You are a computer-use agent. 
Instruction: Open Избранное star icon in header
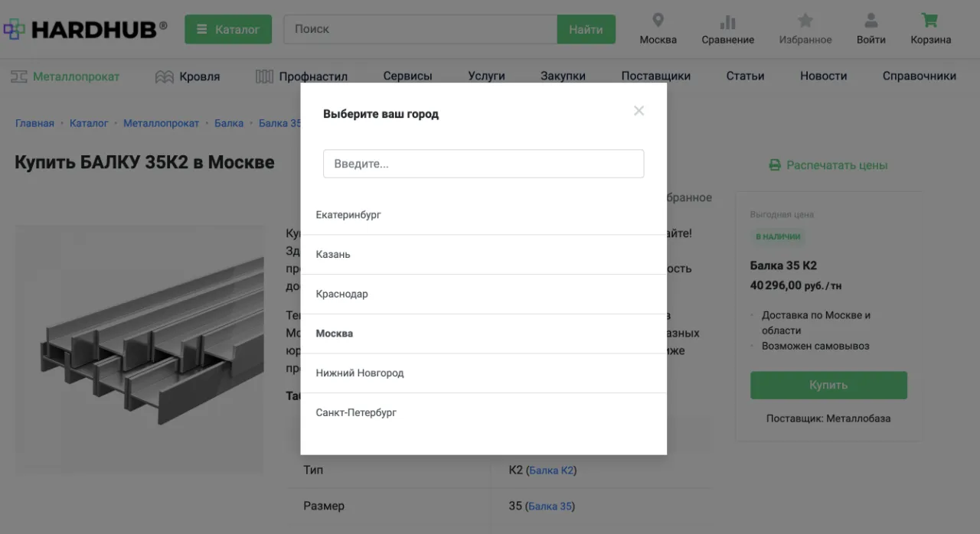pos(805,21)
